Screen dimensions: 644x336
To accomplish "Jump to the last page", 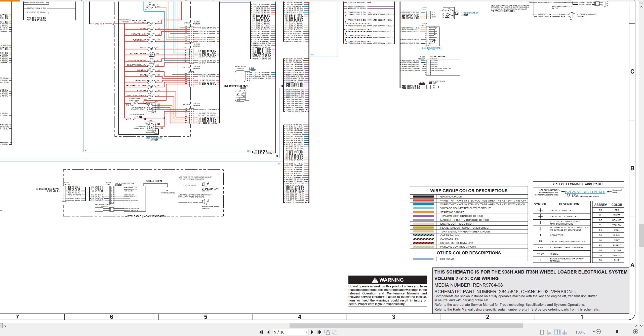I will (x=319, y=332).
